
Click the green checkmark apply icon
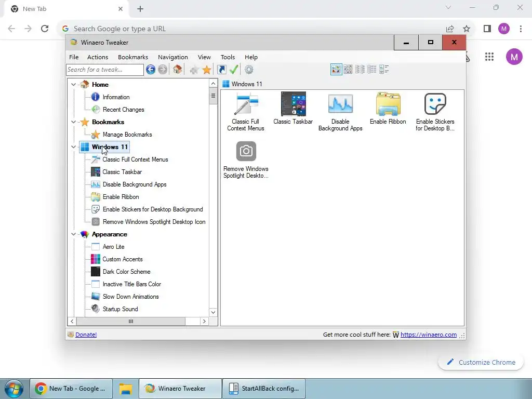[x=234, y=70]
